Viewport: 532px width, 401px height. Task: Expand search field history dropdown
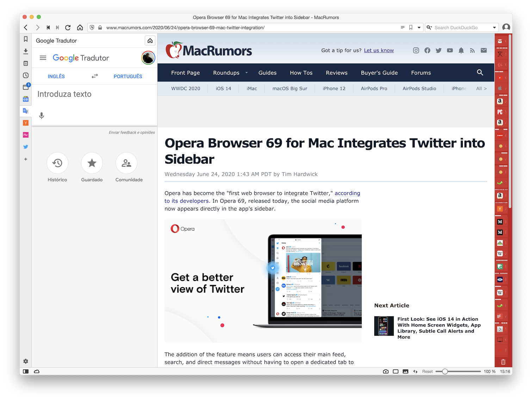point(494,27)
